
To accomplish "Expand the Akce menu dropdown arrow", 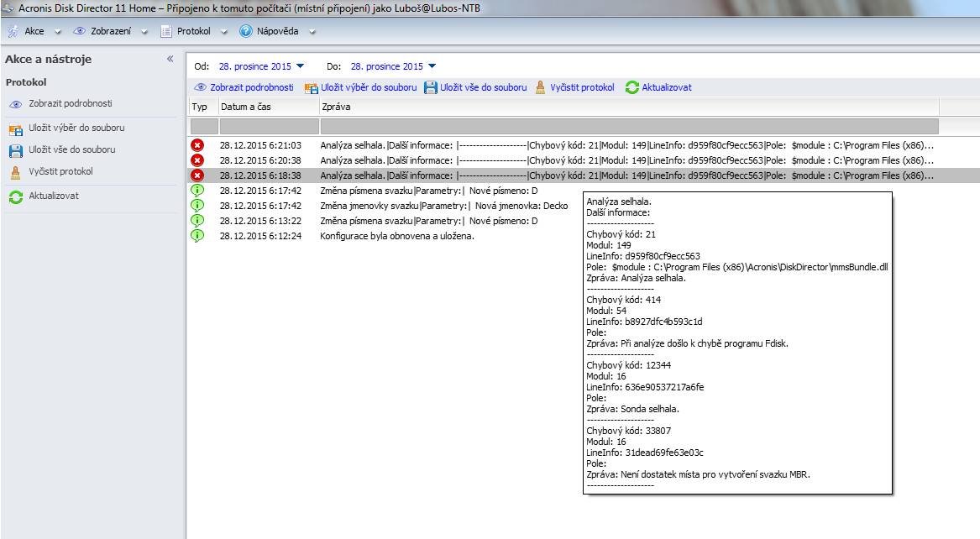I will [x=58, y=32].
